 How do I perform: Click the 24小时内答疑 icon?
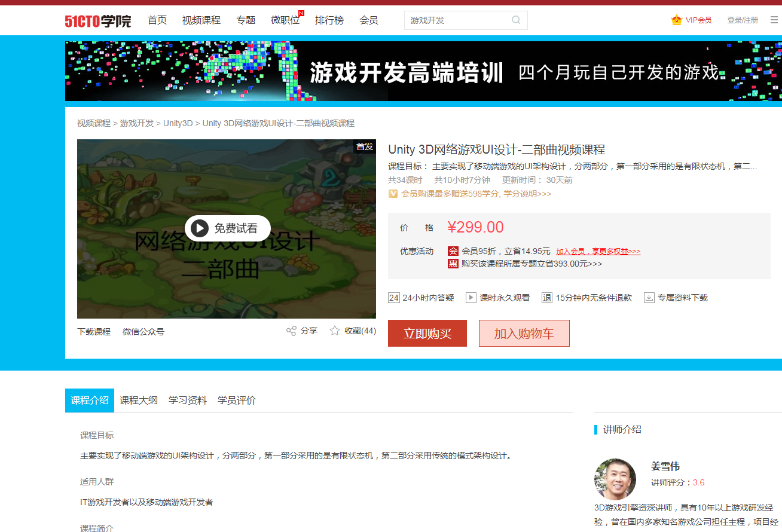click(x=394, y=298)
